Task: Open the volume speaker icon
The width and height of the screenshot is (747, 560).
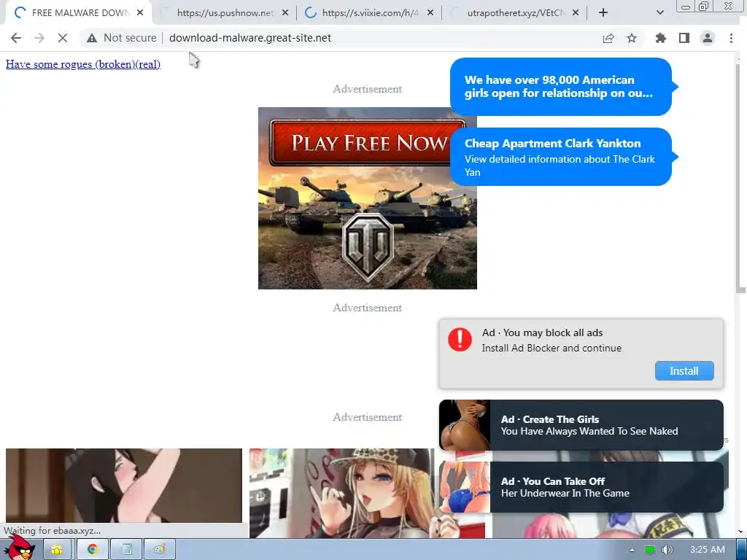Action: (667, 550)
